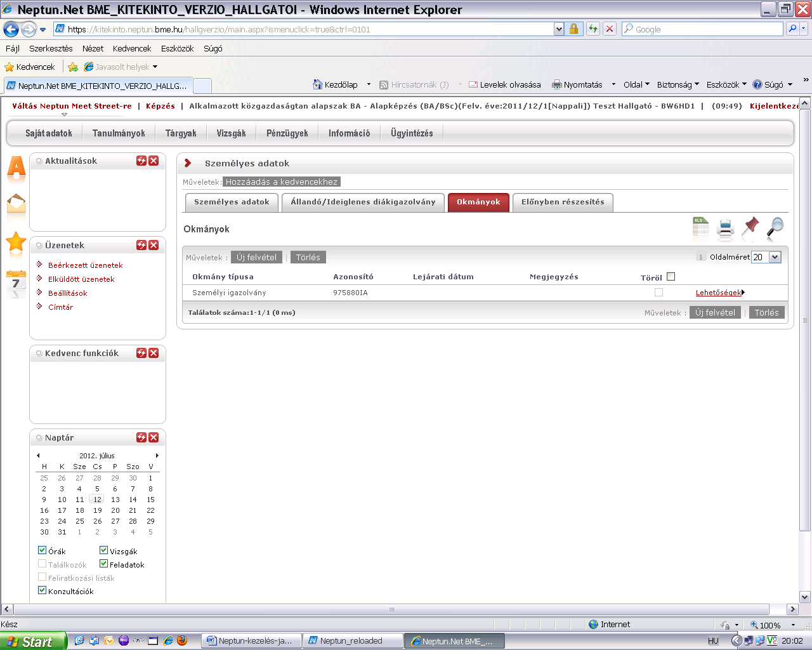Open the Tárgyak menu
The width and height of the screenshot is (812, 650).
coord(181,133)
